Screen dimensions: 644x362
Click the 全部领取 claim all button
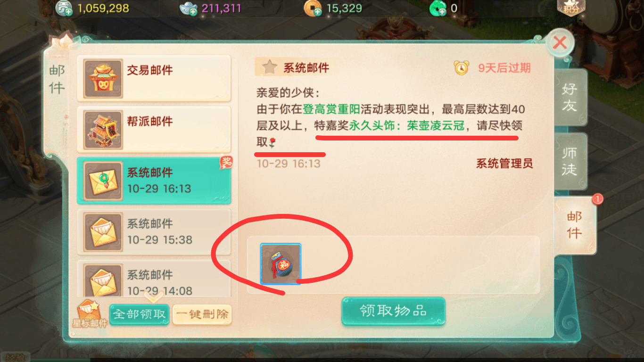139,314
